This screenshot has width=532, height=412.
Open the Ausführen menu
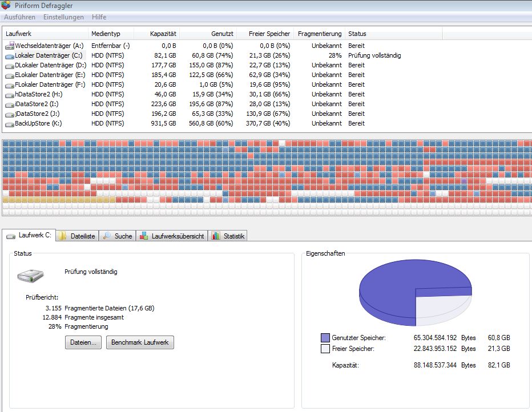[x=19, y=17]
